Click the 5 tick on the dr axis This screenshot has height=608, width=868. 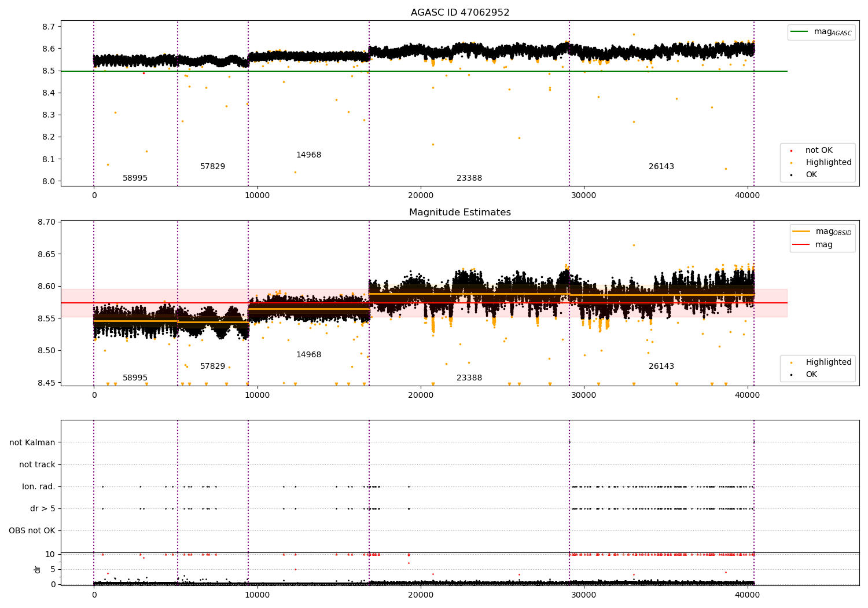coord(53,569)
